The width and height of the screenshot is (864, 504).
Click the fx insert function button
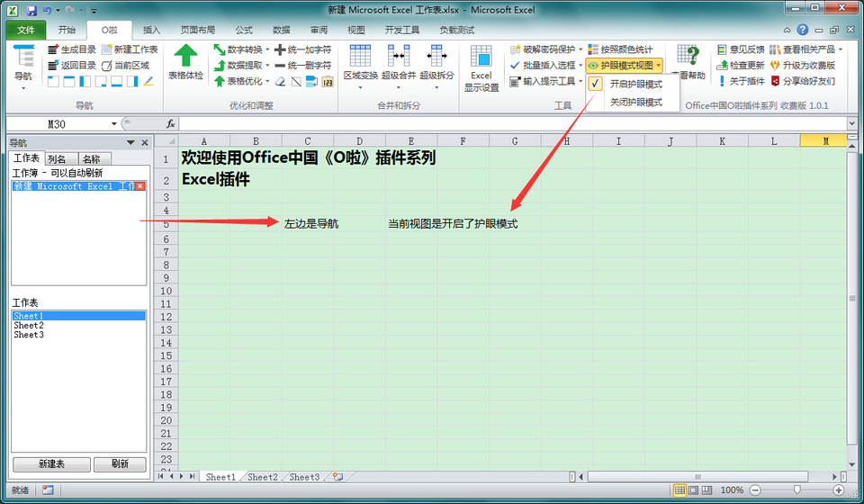171,124
